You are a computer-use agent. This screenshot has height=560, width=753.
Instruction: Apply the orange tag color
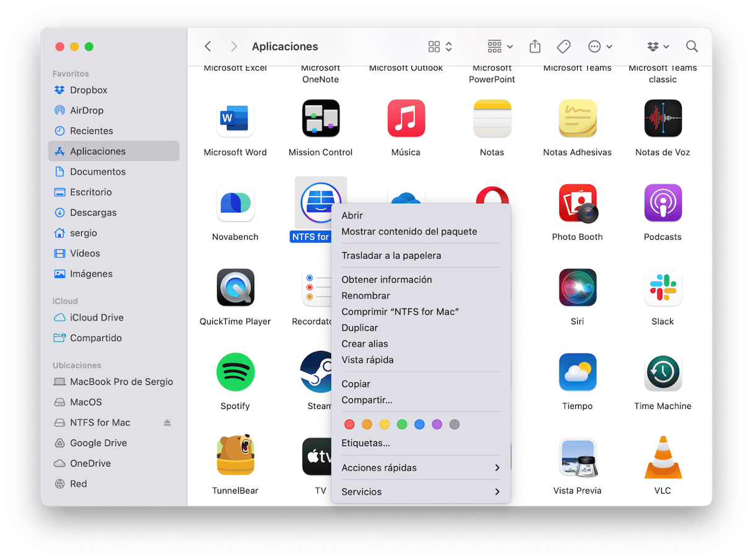pyautogui.click(x=367, y=424)
